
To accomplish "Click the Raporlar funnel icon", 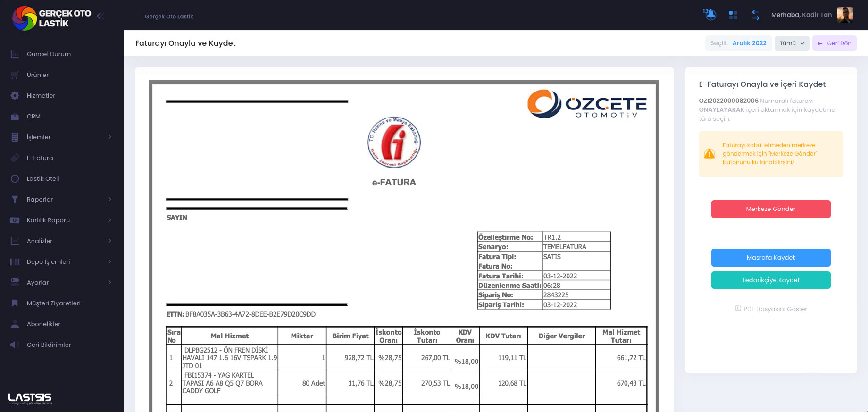I will point(15,199).
